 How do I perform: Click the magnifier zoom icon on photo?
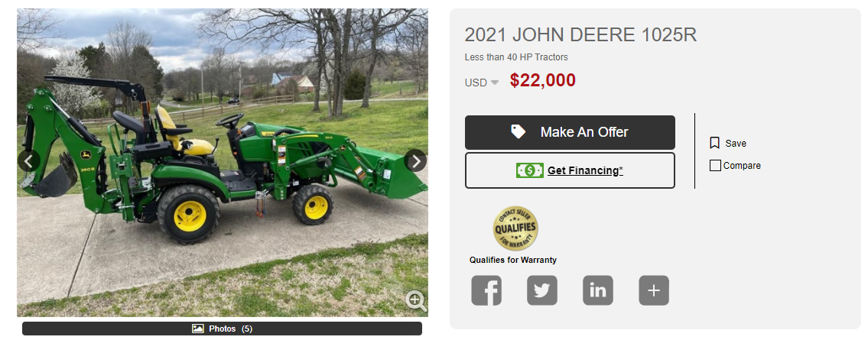[x=416, y=301]
